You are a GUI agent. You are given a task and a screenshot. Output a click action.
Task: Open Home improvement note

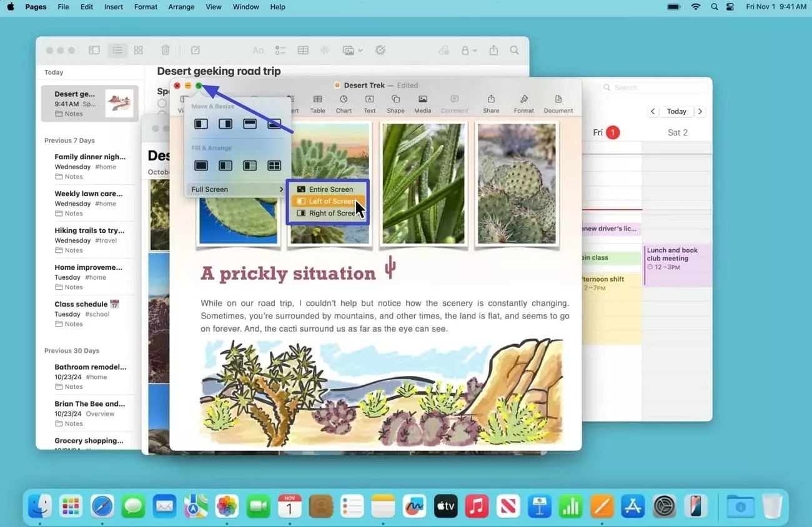point(90,277)
